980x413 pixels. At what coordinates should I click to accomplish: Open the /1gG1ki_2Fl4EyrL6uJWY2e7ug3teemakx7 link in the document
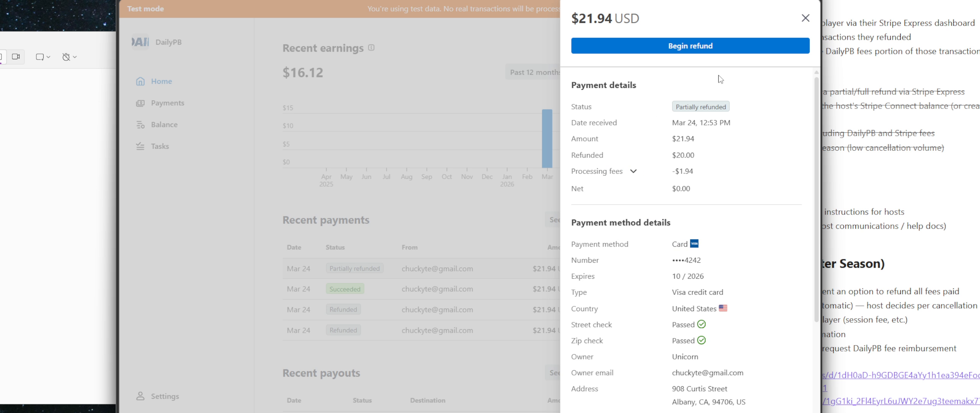(x=900, y=401)
